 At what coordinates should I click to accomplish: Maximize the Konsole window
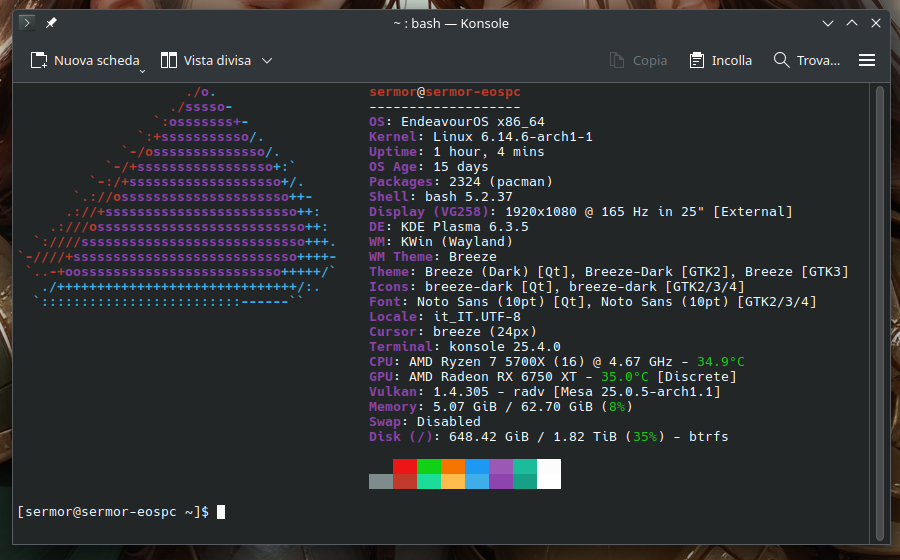click(x=852, y=22)
